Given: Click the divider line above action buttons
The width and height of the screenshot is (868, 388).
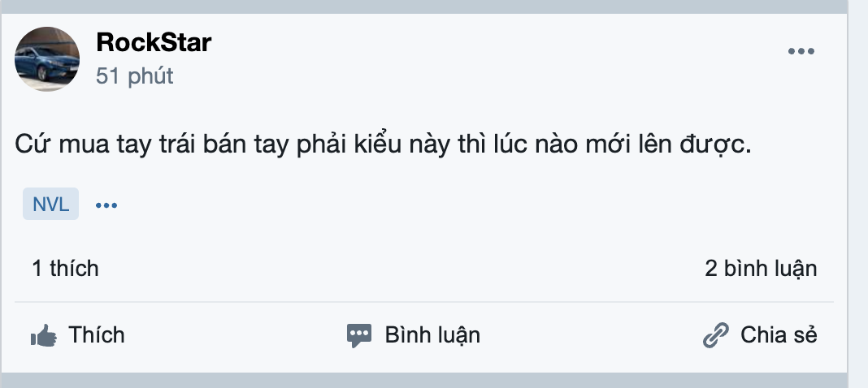Looking at the screenshot, I should [x=424, y=302].
